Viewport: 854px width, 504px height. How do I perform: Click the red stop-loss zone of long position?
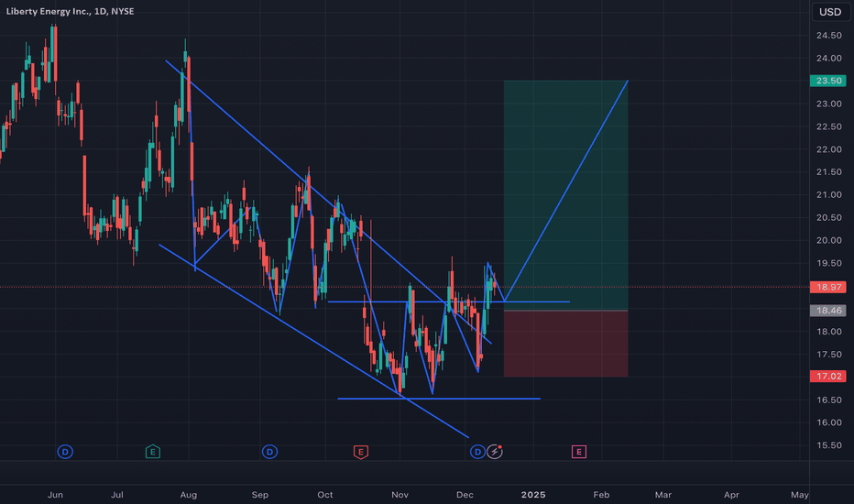[x=566, y=344]
